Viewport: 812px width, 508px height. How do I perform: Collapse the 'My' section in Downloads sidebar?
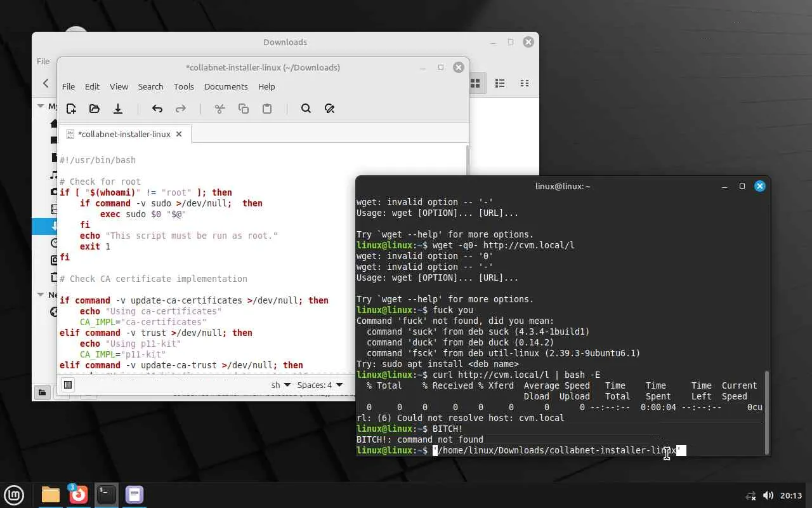[41, 106]
